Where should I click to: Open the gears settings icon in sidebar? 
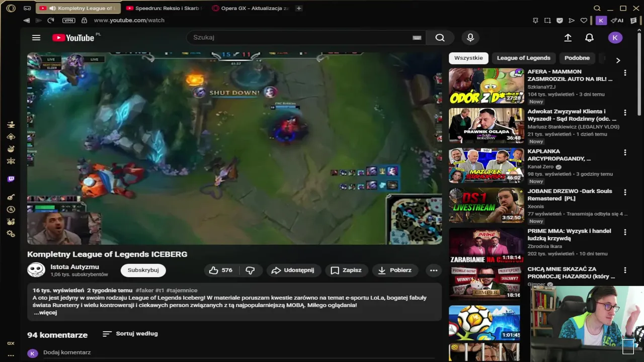pyautogui.click(x=11, y=234)
